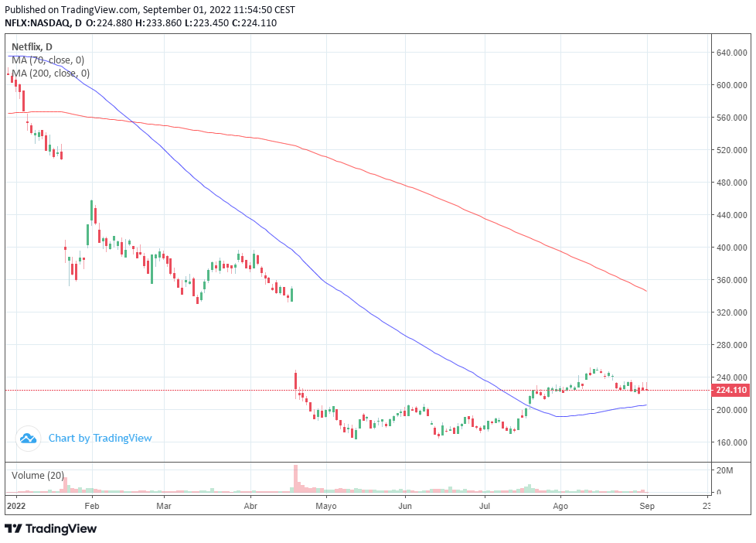Screen dimensions: 756x543
Task: Click the 20M volume axis label
Action: click(x=724, y=470)
